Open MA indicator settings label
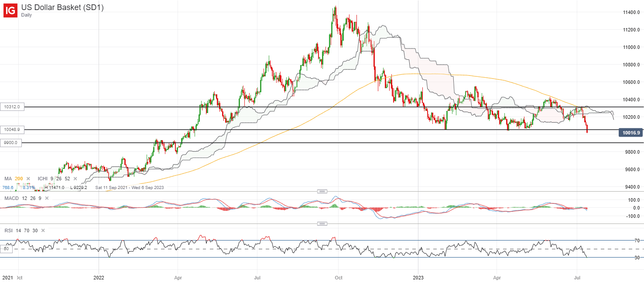The height and width of the screenshot is (282, 644). coord(8,179)
